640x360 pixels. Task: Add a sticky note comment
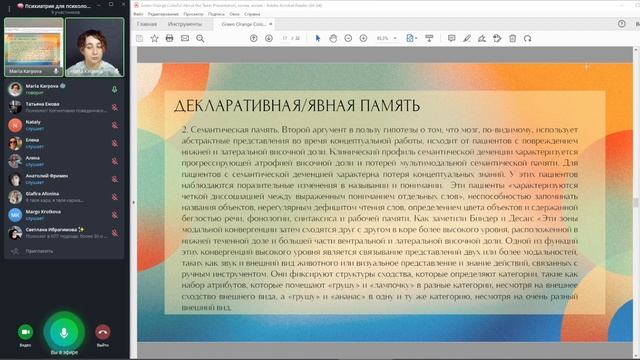tap(451, 38)
